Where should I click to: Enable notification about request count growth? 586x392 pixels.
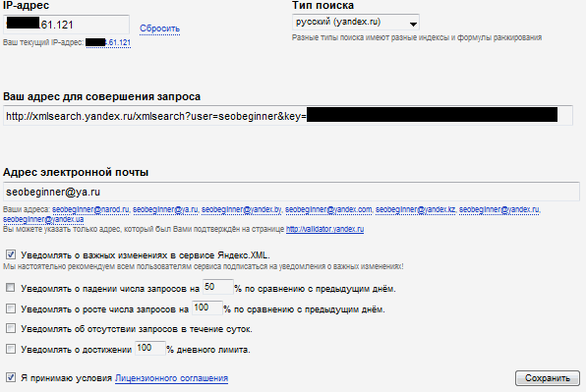tap(11, 308)
